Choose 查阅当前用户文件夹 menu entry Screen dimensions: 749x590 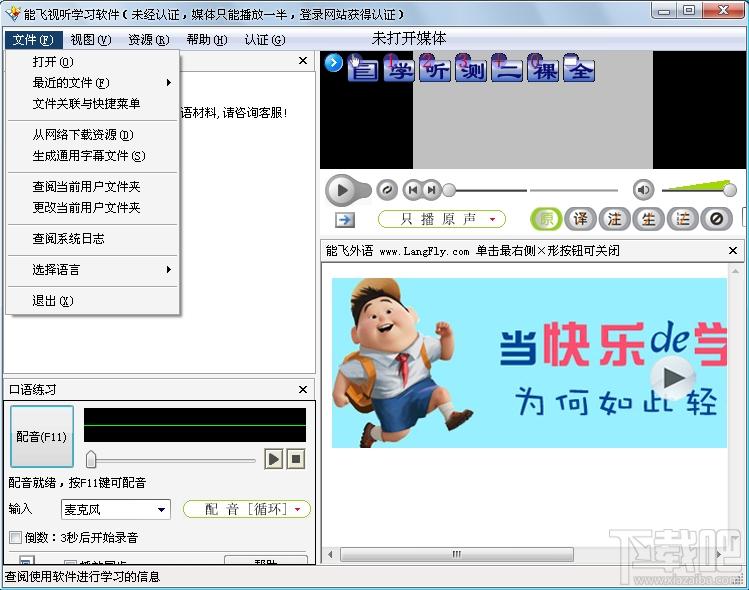click(93, 187)
